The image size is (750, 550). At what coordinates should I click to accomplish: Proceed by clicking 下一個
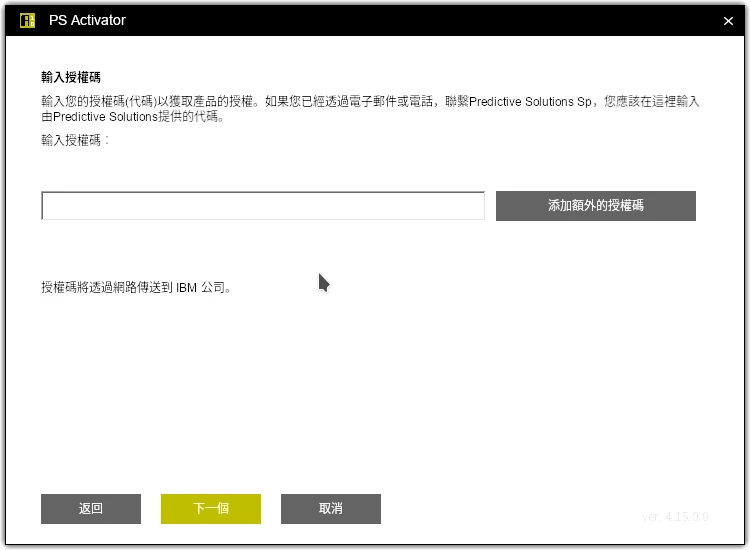click(211, 509)
